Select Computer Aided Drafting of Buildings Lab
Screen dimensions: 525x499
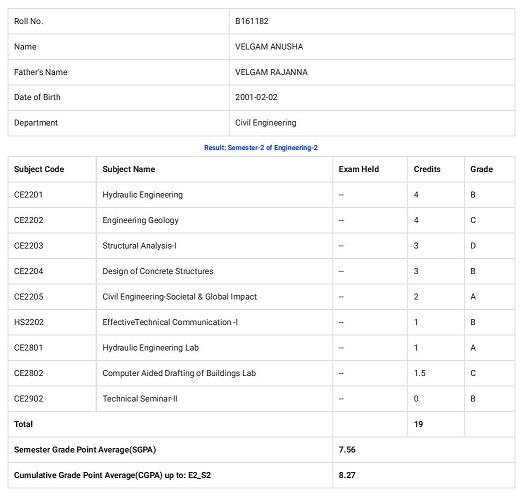coord(179,373)
